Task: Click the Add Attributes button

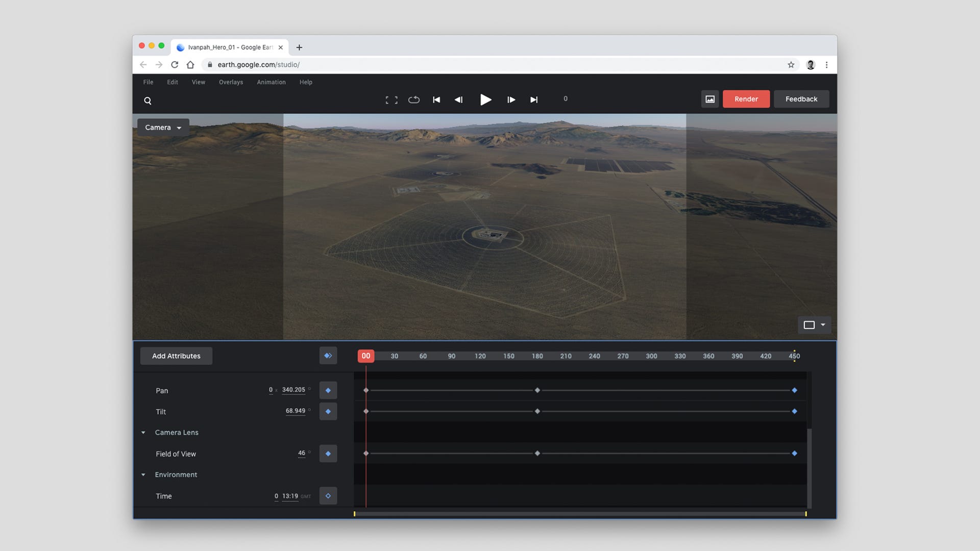Action: [x=176, y=356]
